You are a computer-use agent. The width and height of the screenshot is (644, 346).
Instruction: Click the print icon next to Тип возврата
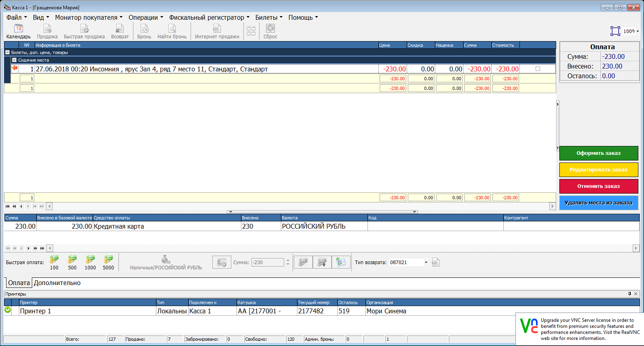pos(436,262)
